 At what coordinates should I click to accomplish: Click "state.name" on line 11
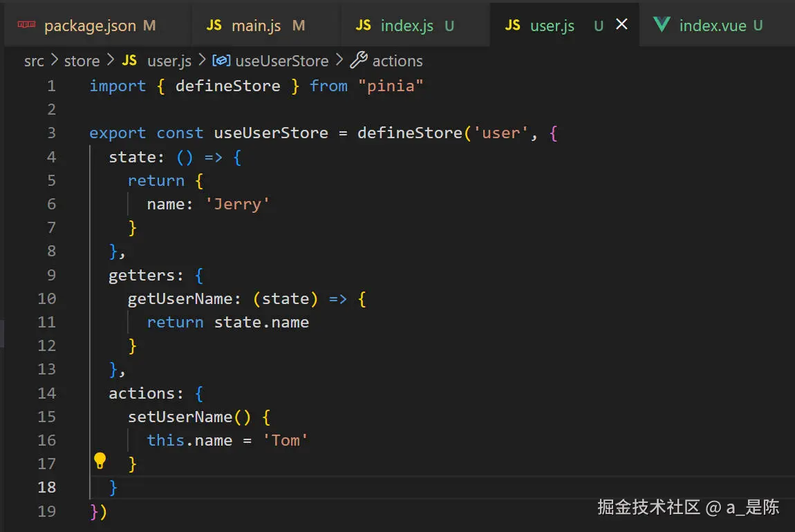click(261, 322)
